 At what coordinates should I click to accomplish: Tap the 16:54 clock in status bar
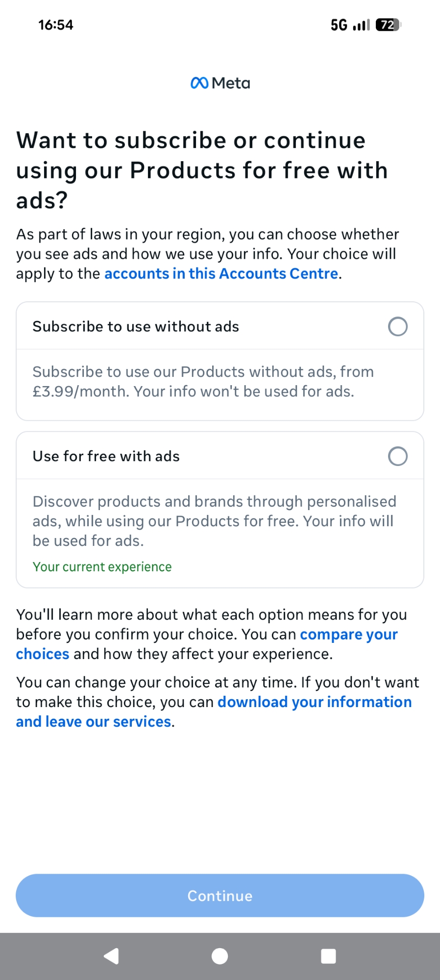56,25
